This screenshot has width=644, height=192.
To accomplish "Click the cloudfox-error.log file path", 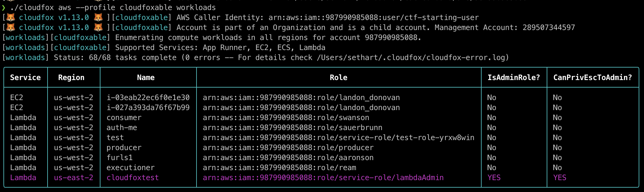I will 411,58.
